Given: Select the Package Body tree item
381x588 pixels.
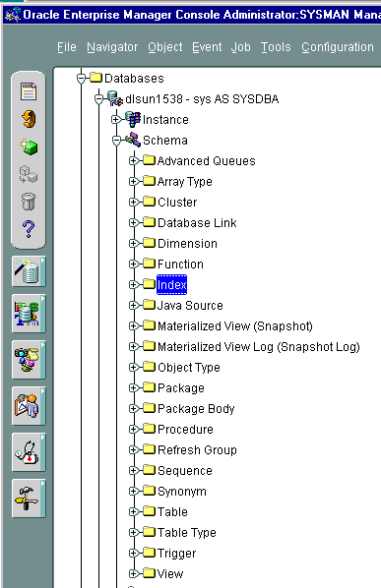Looking at the screenshot, I should coord(196,409).
